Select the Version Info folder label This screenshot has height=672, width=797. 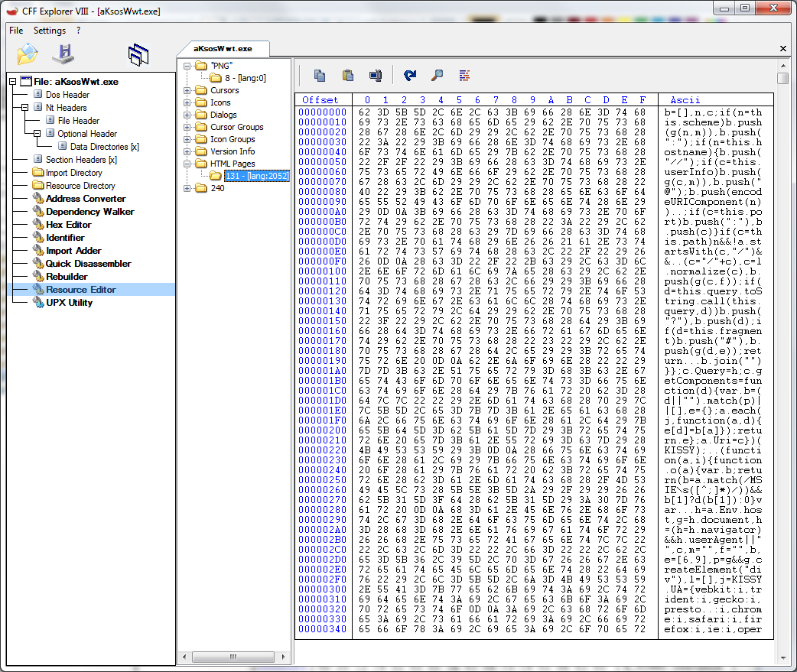[233, 151]
